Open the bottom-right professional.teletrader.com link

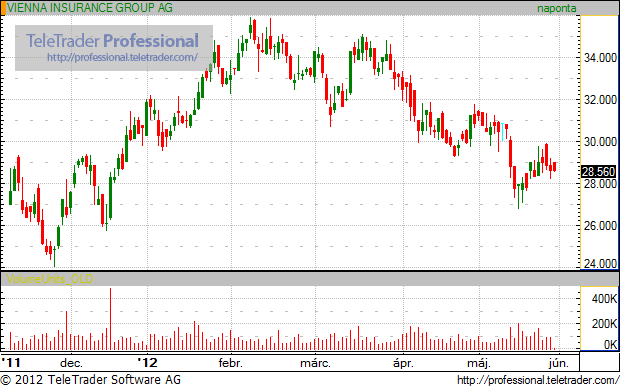[x=538, y=380]
